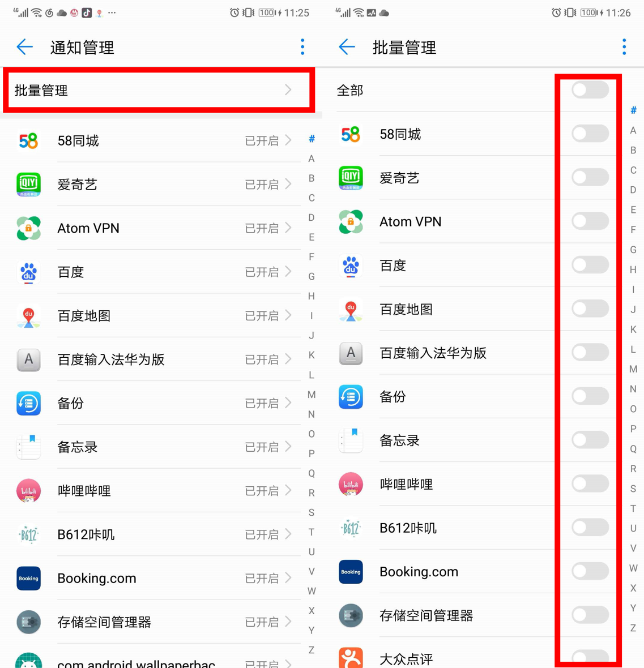The image size is (644, 668).
Task: Toggle the 备忘录 switch in batch list
Action: tap(590, 440)
